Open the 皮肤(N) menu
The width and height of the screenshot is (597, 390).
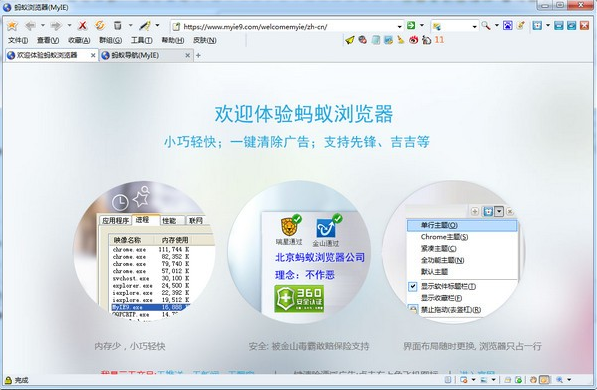tap(204, 40)
